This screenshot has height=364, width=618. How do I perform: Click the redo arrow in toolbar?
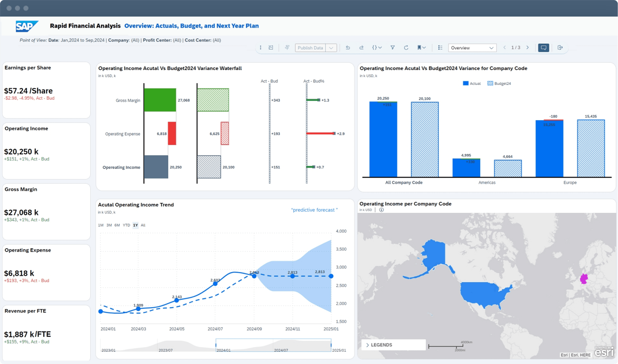tap(361, 47)
